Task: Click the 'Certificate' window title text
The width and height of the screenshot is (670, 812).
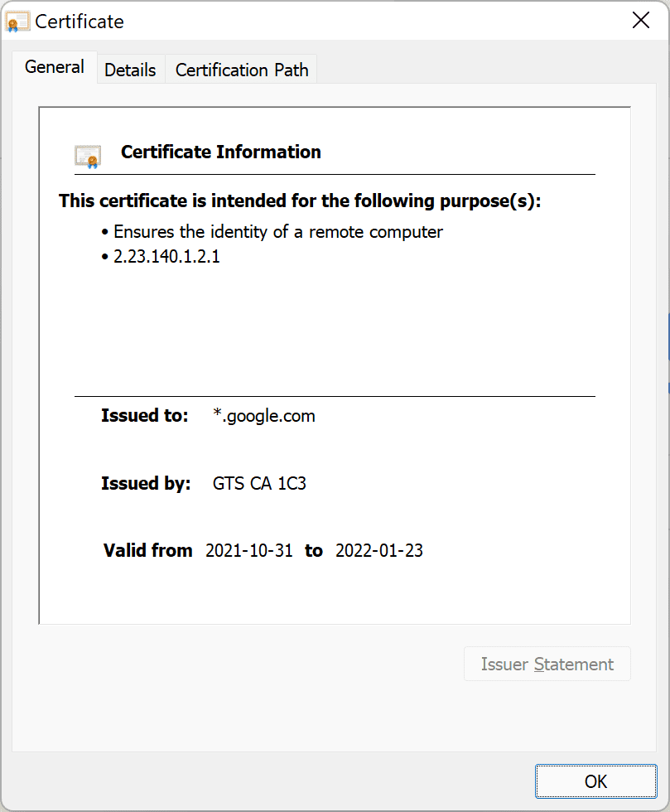Action: [x=80, y=22]
